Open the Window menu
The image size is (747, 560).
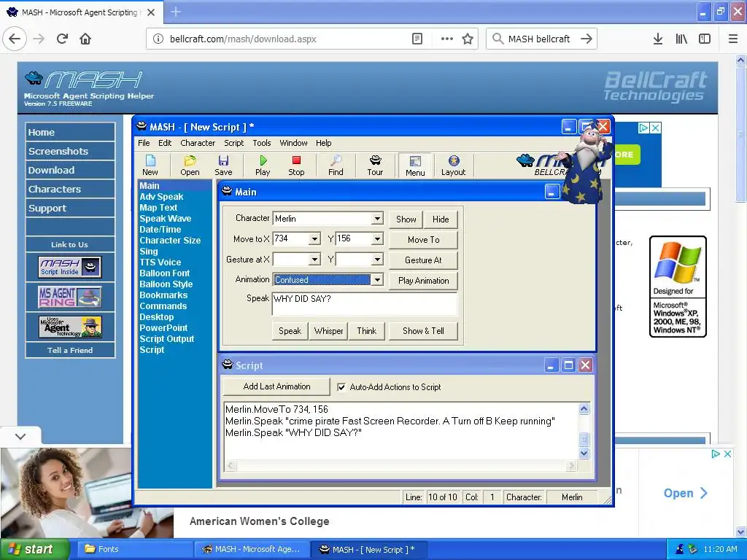coord(293,143)
